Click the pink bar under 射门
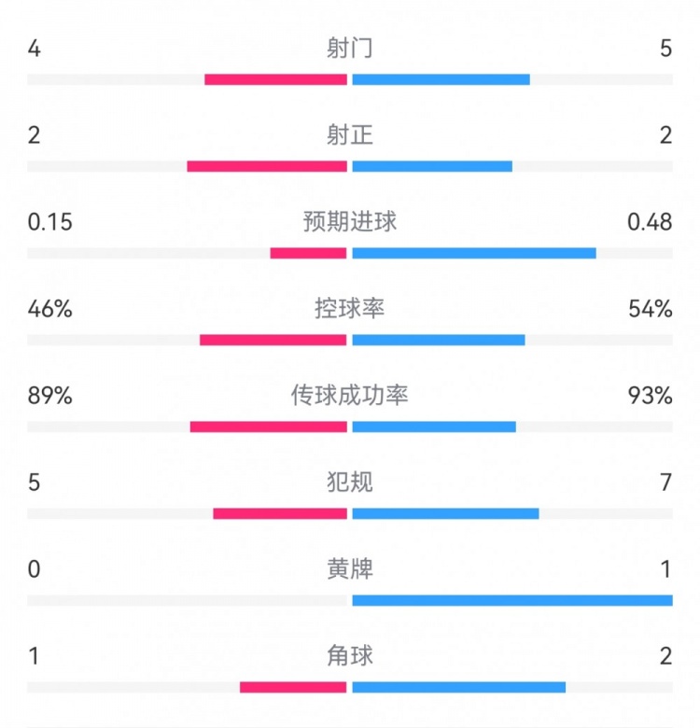 point(275,79)
